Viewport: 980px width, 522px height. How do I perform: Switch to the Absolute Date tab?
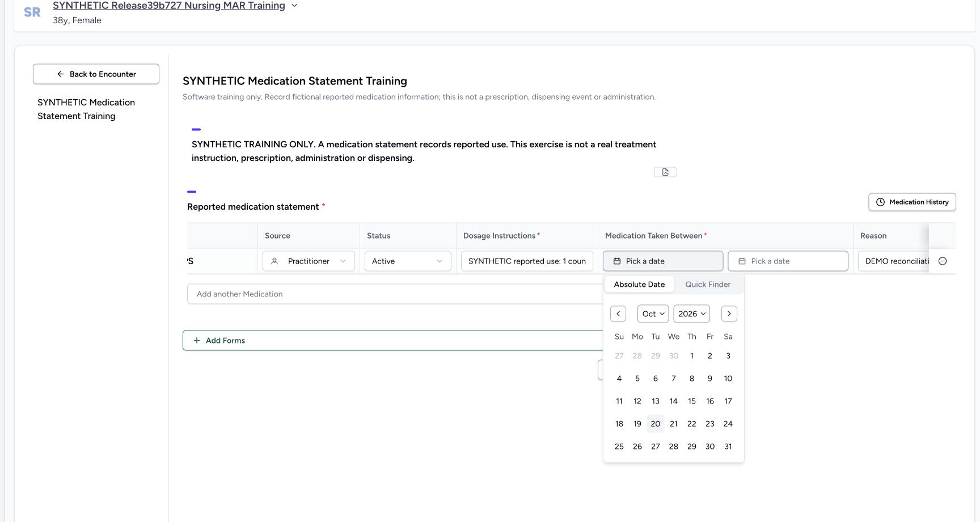(639, 285)
